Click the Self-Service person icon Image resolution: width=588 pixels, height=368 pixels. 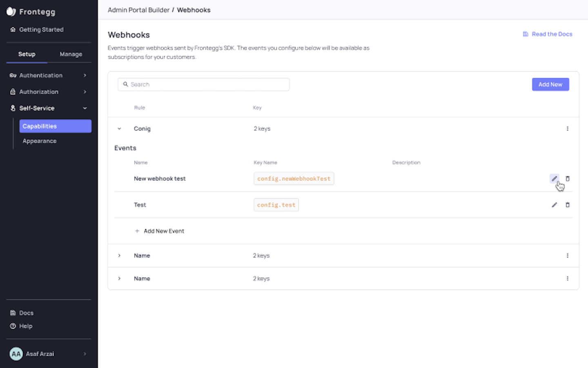[x=13, y=108]
